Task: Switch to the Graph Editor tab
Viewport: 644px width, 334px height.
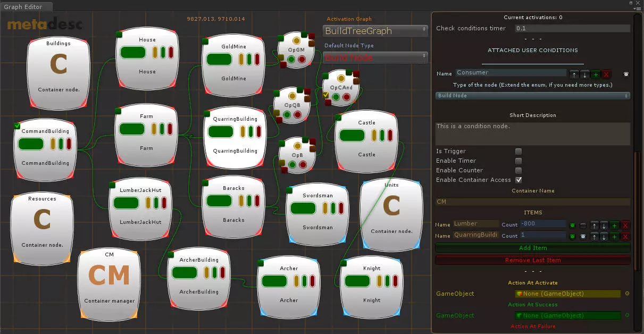Action: [x=21, y=7]
